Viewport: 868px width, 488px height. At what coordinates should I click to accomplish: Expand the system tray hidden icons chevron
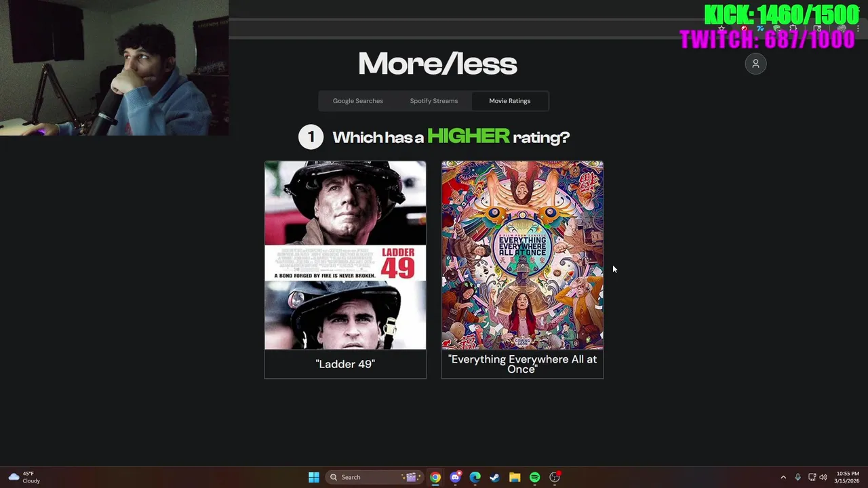783,477
